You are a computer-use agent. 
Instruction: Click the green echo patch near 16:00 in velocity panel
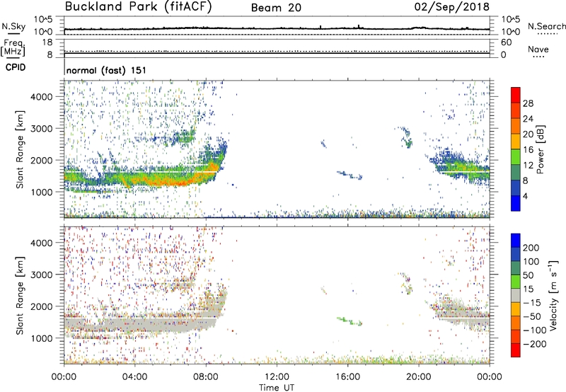click(350, 321)
